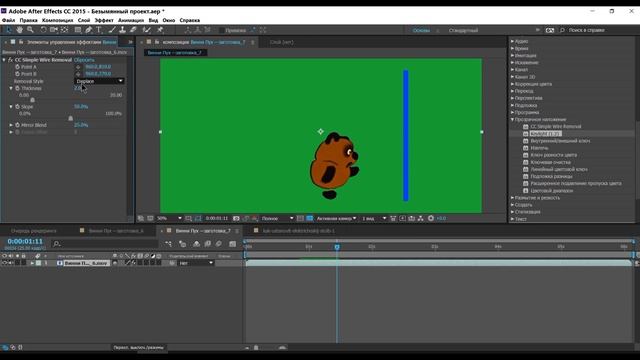Toggle the Point A stopwatch
Screen dimensions: 640x360
[17, 67]
